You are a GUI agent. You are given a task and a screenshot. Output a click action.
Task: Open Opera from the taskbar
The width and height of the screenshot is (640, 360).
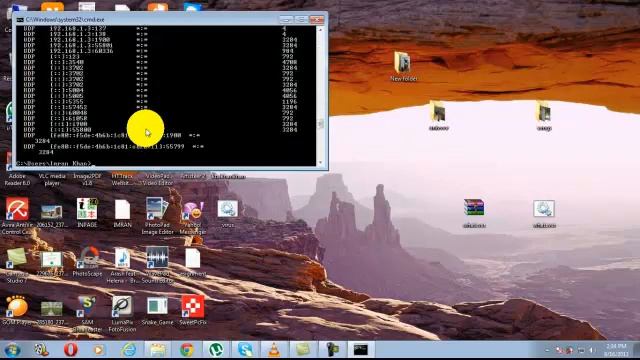(x=70, y=350)
